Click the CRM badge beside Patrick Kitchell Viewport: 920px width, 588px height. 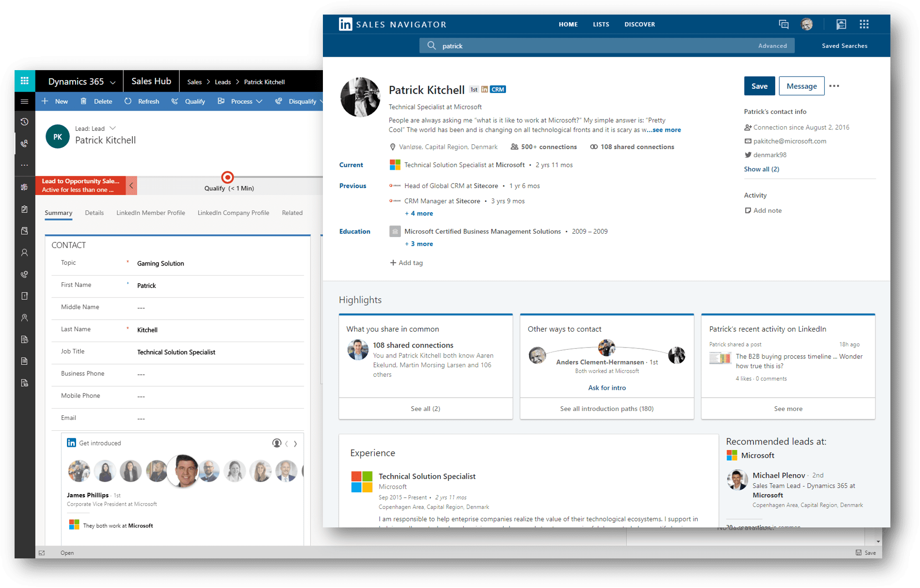click(497, 89)
